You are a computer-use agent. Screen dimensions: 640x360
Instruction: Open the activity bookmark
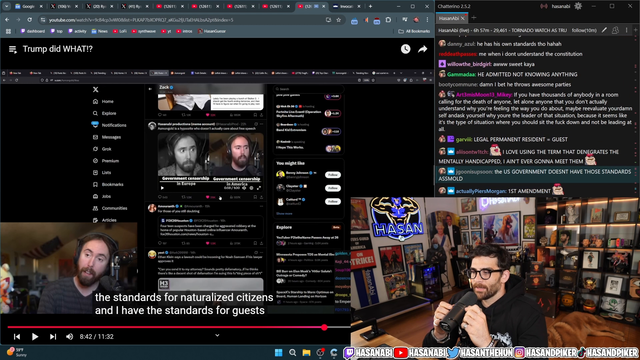coord(77,31)
